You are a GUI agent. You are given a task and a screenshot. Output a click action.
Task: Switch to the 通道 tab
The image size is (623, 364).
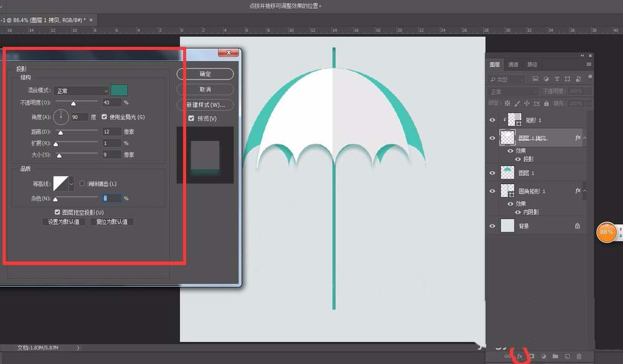513,64
